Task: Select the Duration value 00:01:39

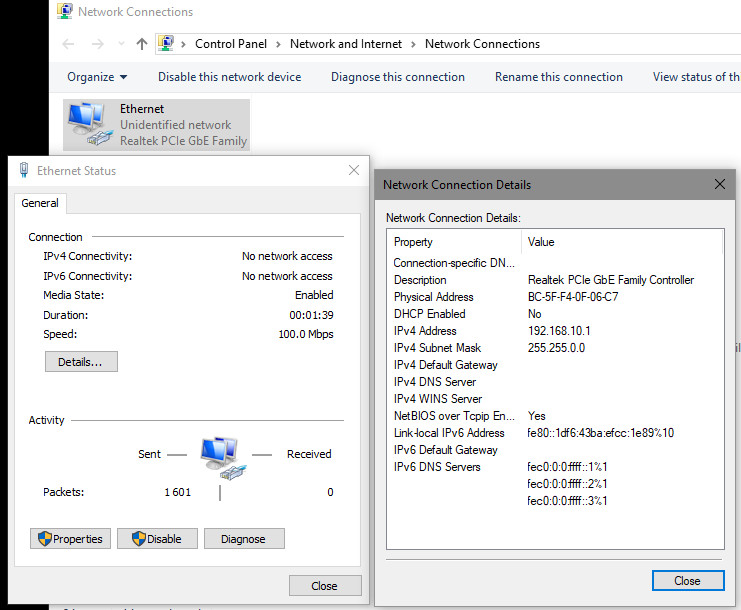Action: click(311, 315)
